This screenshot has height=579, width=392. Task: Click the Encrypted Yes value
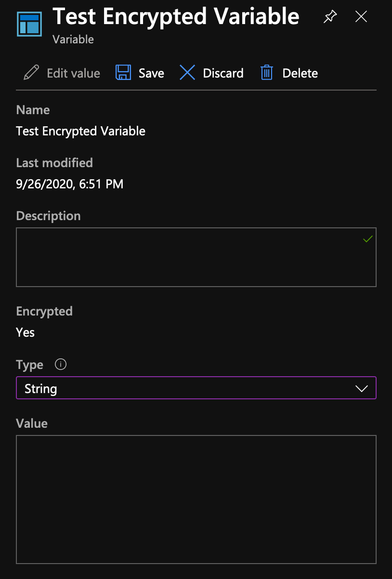pyautogui.click(x=26, y=332)
